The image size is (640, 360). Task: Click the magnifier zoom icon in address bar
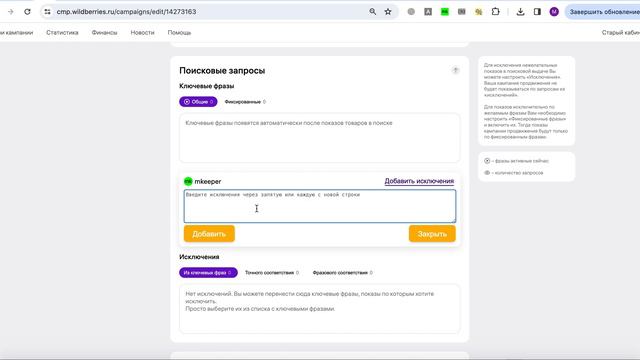[x=373, y=12]
